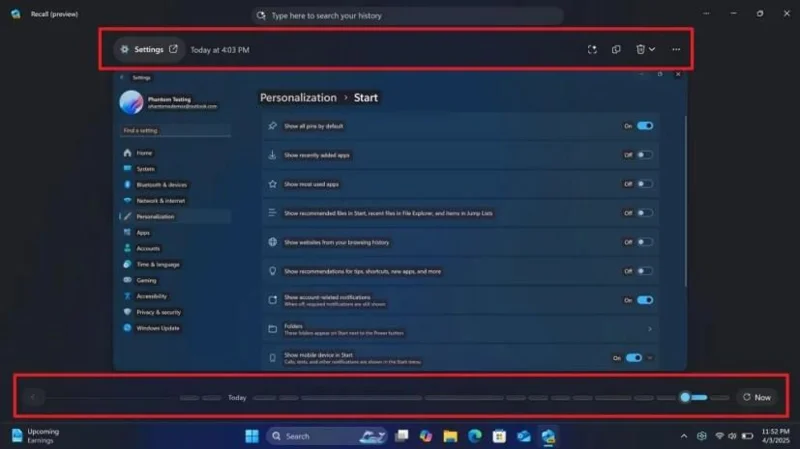Open Microsoft Edge from the taskbar

(x=474, y=436)
